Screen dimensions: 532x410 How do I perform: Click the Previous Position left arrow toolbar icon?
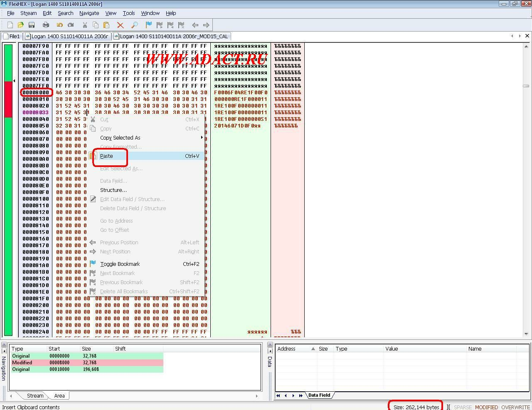pyautogui.click(x=195, y=25)
